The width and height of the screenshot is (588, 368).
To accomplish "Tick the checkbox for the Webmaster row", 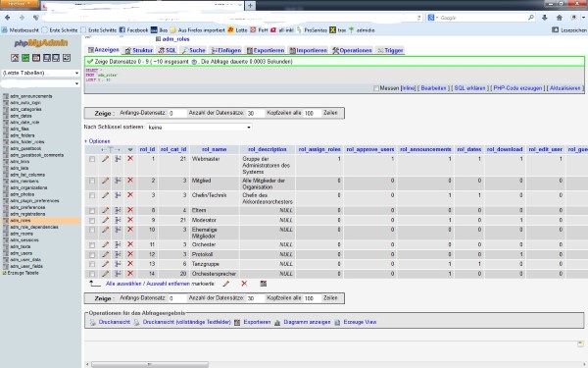I will point(92,159).
